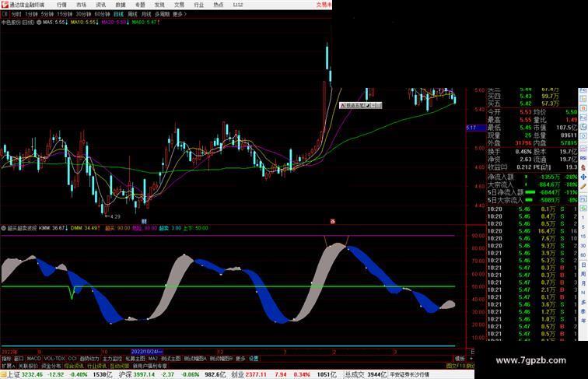Viewport: 588px width, 379px height.
Task: Click 平安证券长沙行情 in the status bar
Action: (409, 374)
